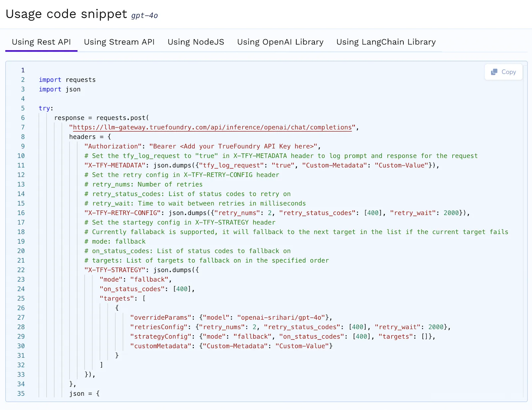Select the Using Rest API tab
The image size is (532, 410).
click(x=41, y=42)
